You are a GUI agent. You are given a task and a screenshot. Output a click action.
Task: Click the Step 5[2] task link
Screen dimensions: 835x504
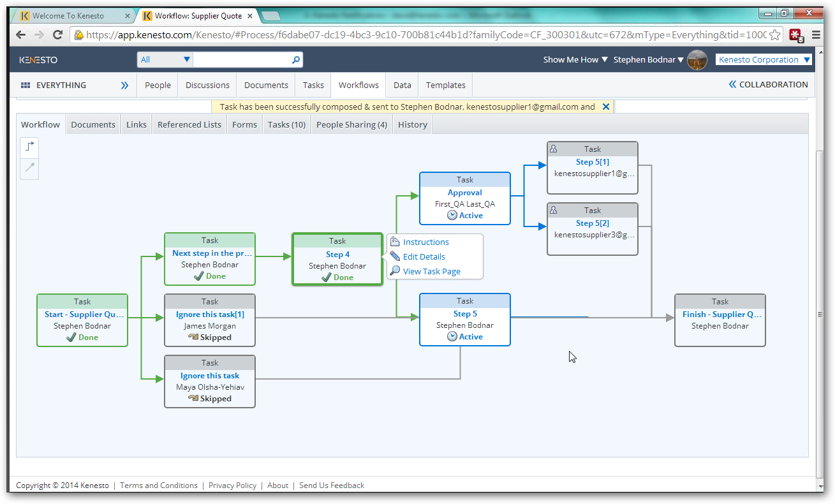coord(593,223)
